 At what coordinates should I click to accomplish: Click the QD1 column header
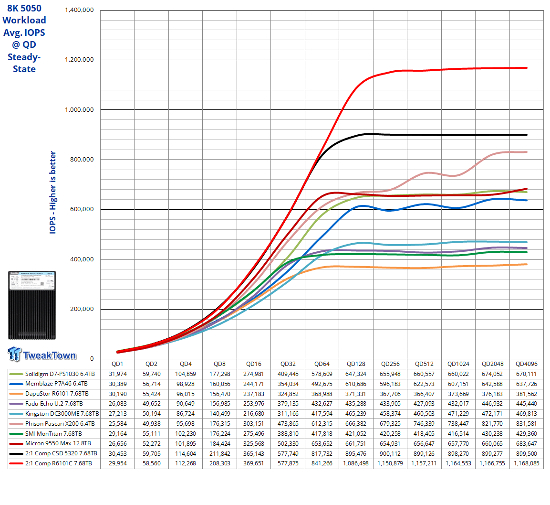pos(118,364)
